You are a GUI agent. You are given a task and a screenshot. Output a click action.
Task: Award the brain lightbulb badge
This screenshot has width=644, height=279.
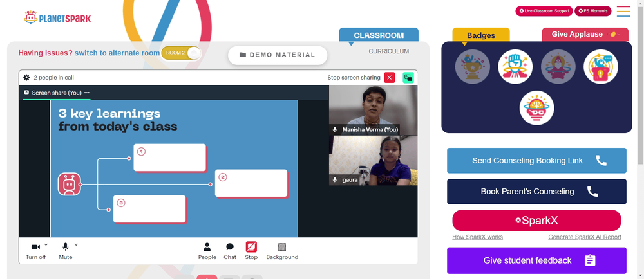click(536, 108)
